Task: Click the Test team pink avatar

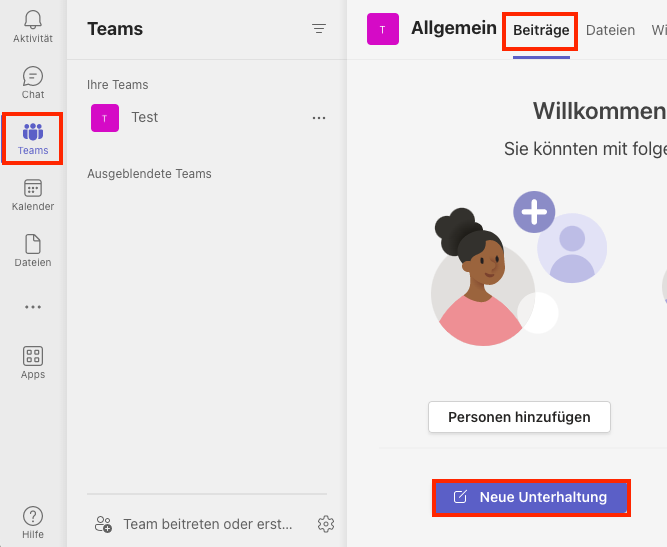Action: [105, 118]
